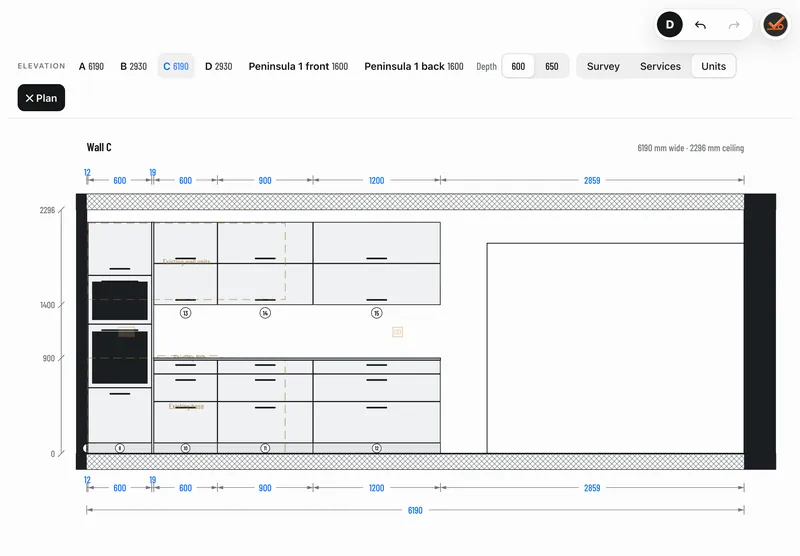Click the 900 worktop height label
The image size is (800, 556).
tap(48, 359)
